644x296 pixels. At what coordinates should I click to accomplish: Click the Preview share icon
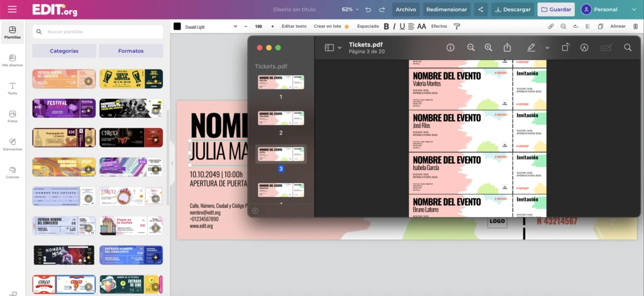pos(507,48)
